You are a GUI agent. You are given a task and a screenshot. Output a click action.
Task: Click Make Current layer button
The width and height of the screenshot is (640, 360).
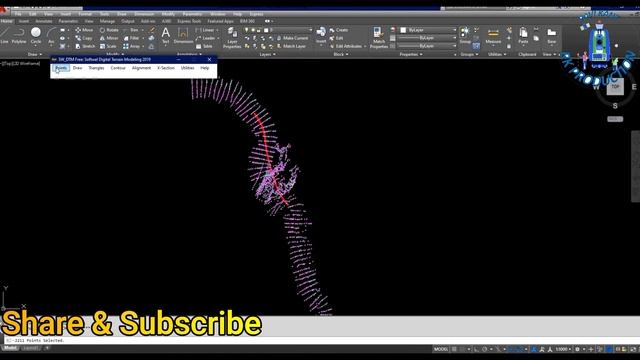[x=292, y=38]
